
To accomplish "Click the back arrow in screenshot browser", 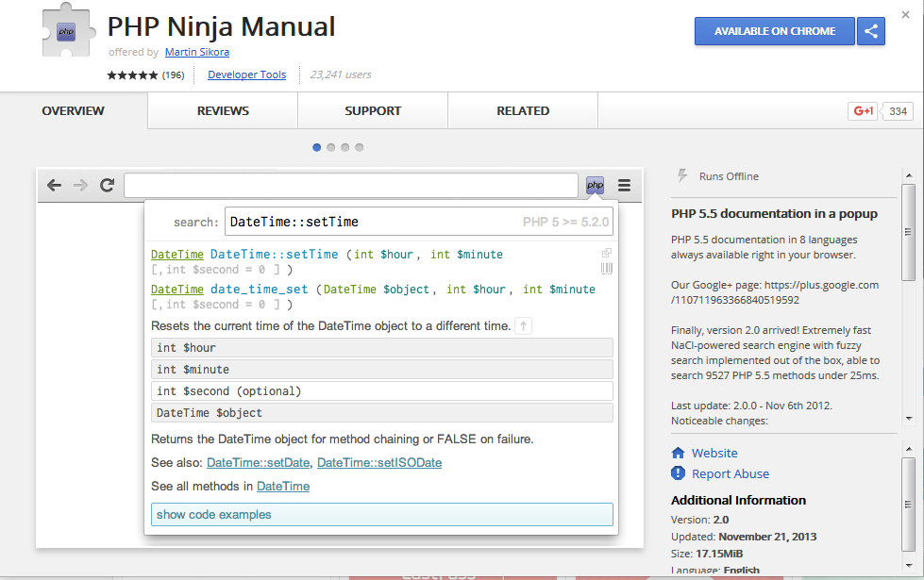I will coord(54,186).
